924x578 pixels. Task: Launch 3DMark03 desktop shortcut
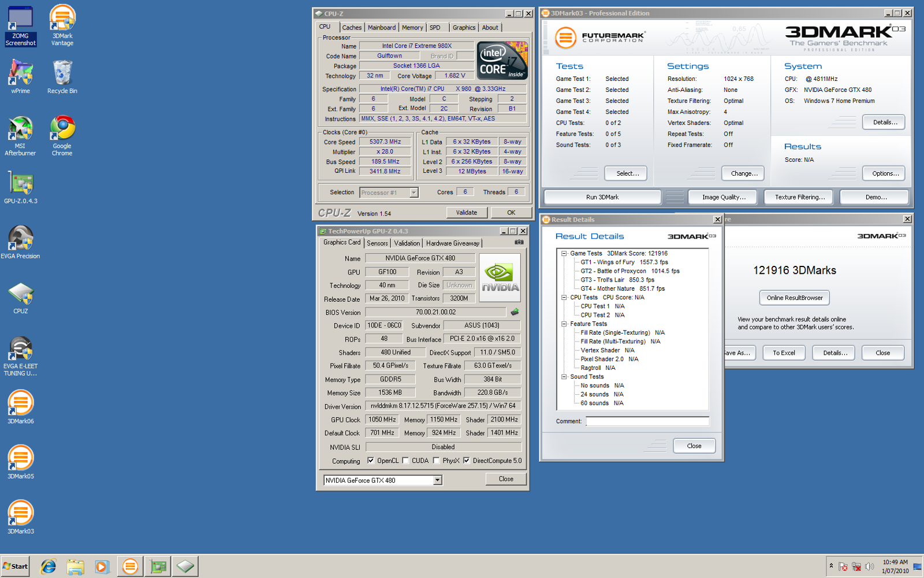click(x=20, y=517)
